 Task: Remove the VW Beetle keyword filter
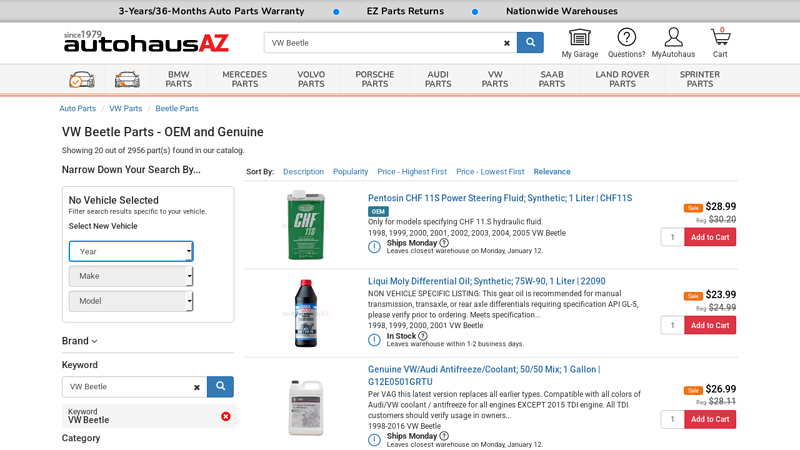tap(225, 416)
